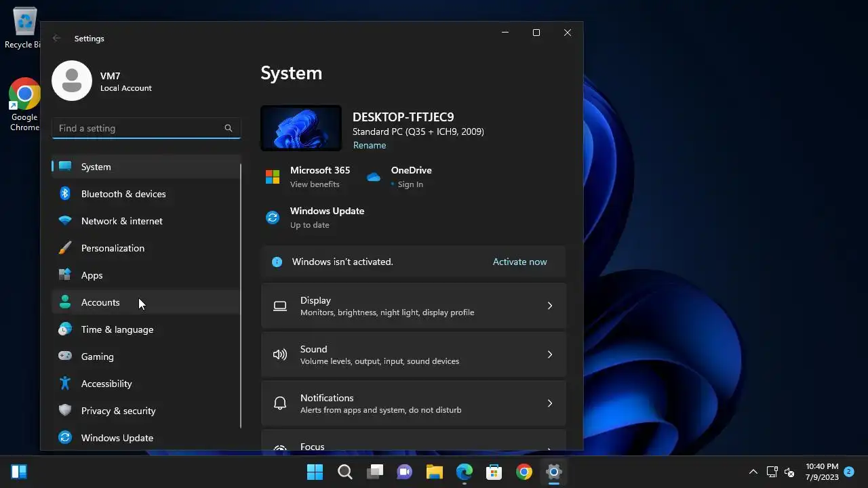
Task: Open the notification count badge
Action: click(848, 471)
